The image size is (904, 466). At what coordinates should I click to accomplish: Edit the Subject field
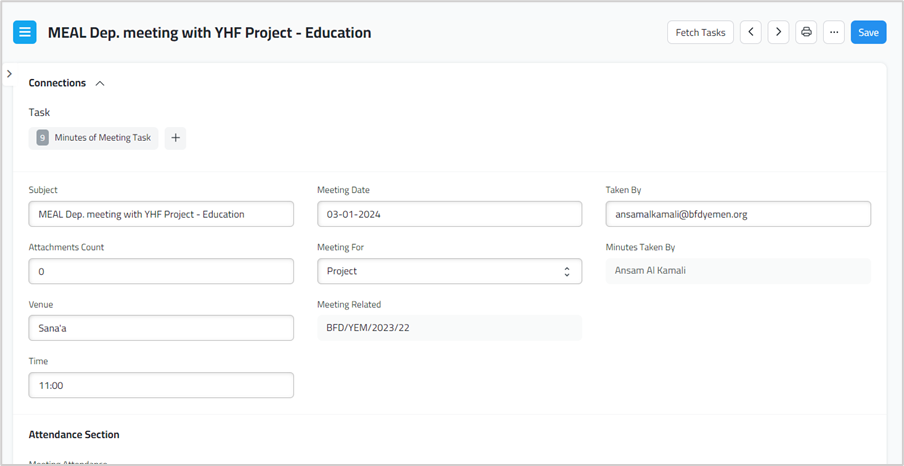(x=161, y=214)
